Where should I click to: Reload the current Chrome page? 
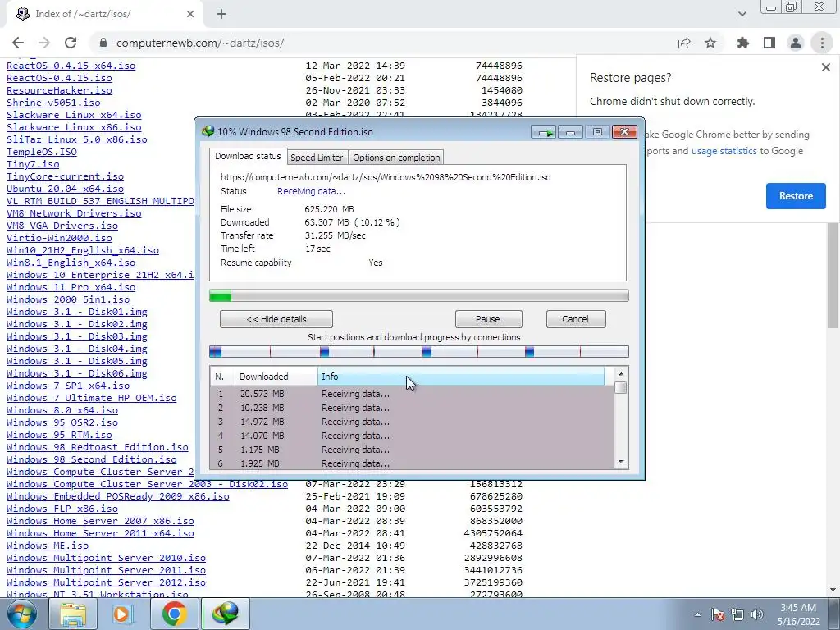tap(71, 43)
